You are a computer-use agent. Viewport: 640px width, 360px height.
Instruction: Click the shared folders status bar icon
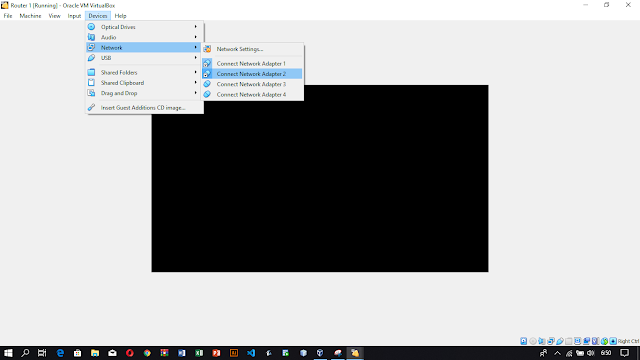click(x=569, y=341)
